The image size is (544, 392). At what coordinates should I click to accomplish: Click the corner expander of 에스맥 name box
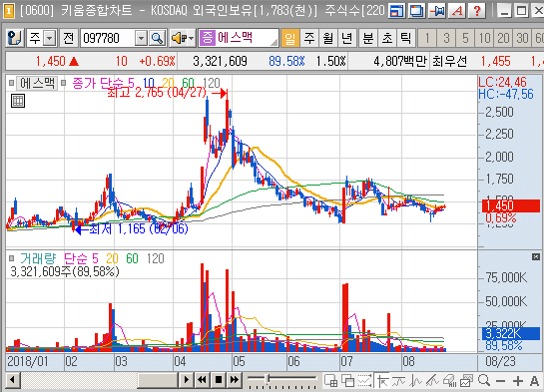coord(274,42)
